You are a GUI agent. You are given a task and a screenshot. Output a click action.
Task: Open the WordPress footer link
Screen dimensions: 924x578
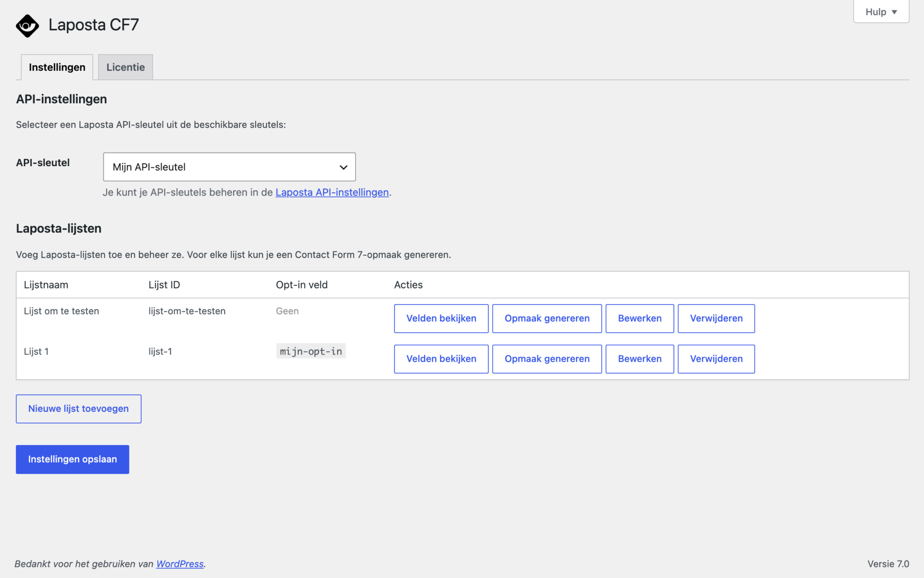point(180,564)
